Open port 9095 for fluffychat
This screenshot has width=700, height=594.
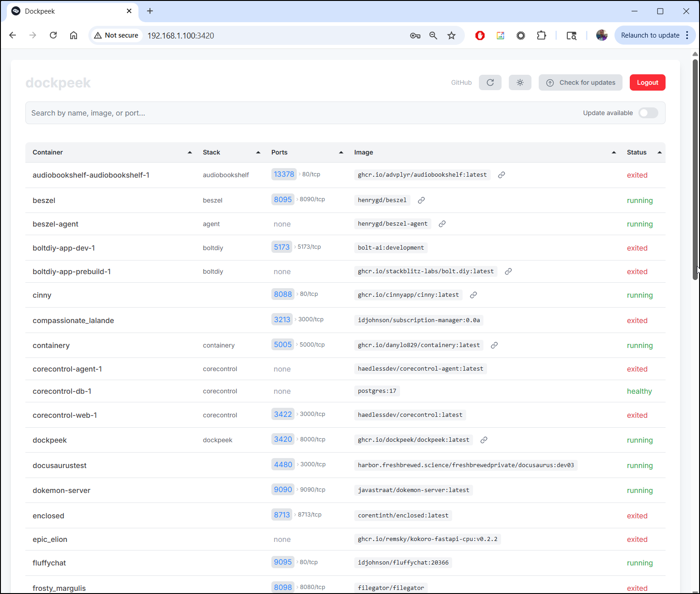pyautogui.click(x=283, y=562)
